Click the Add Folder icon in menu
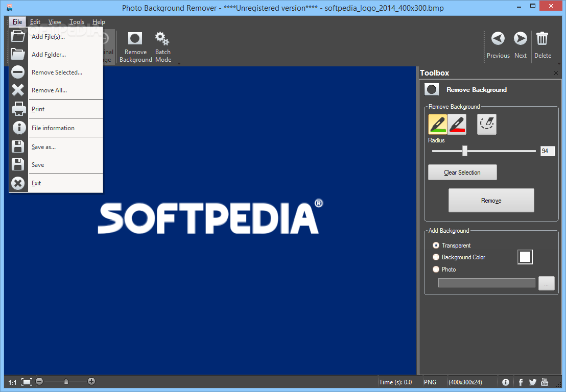Screen dimensions: 566x392 pyautogui.click(x=18, y=54)
